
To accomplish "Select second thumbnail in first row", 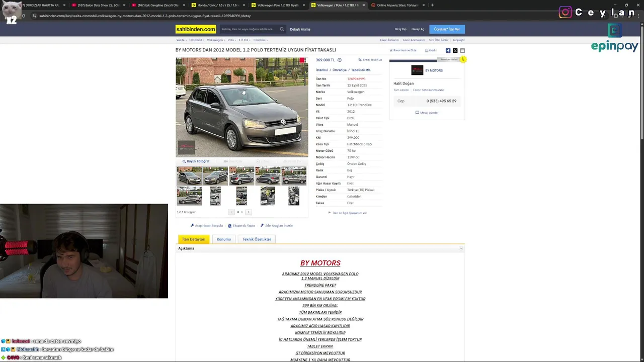I will [x=215, y=176].
